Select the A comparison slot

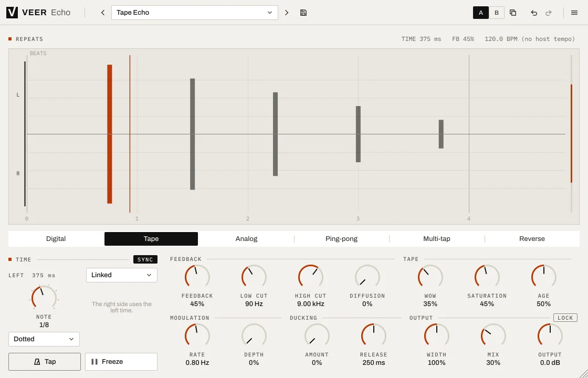coord(481,13)
